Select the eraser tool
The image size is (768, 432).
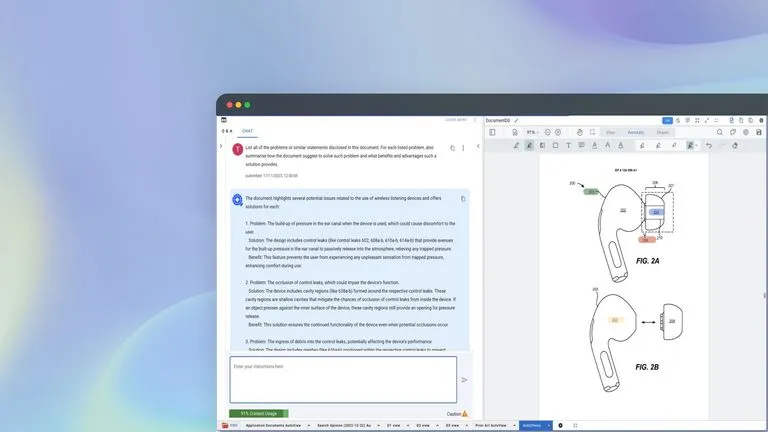pos(735,145)
